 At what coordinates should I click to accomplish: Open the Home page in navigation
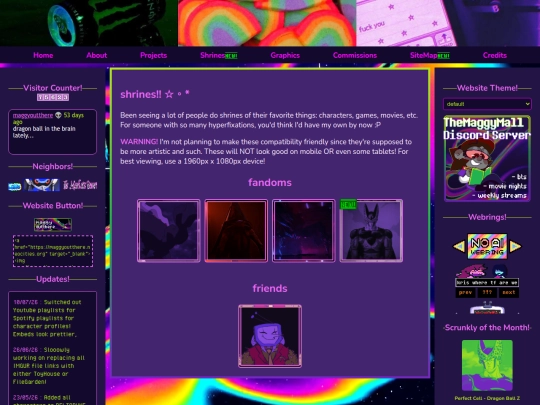click(43, 55)
